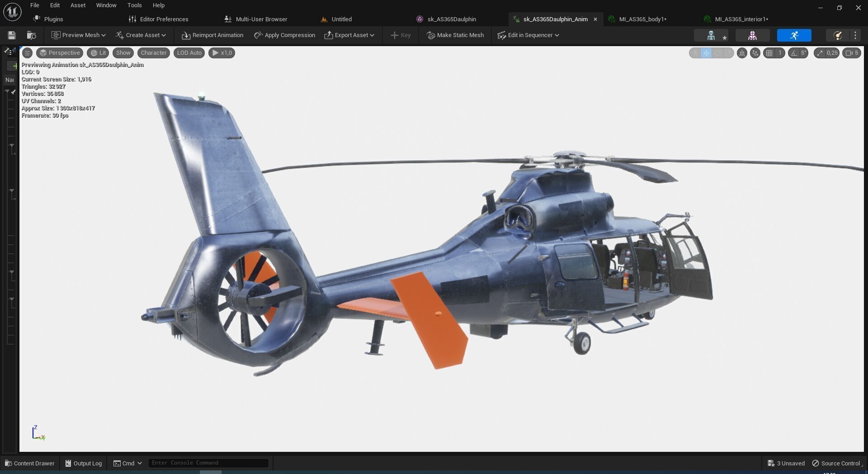868x474 pixels.
Task: Open the Perspective view mode dropdown
Action: [60, 53]
